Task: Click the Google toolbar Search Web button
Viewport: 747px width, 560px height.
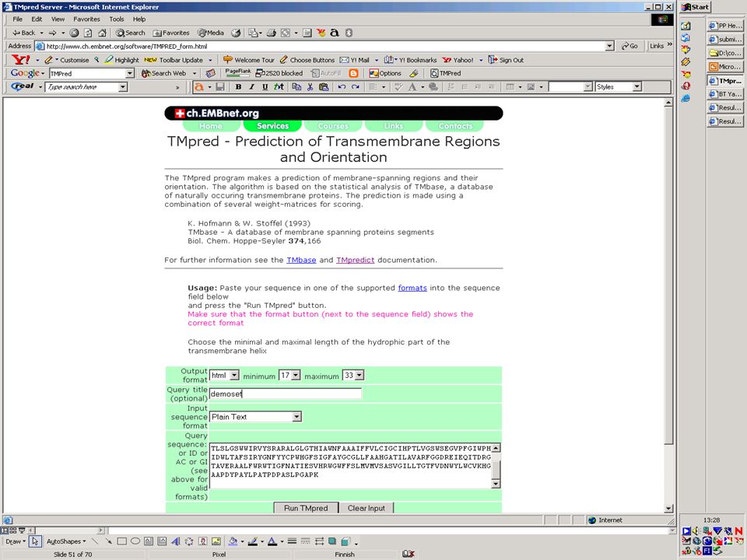Action: (164, 73)
